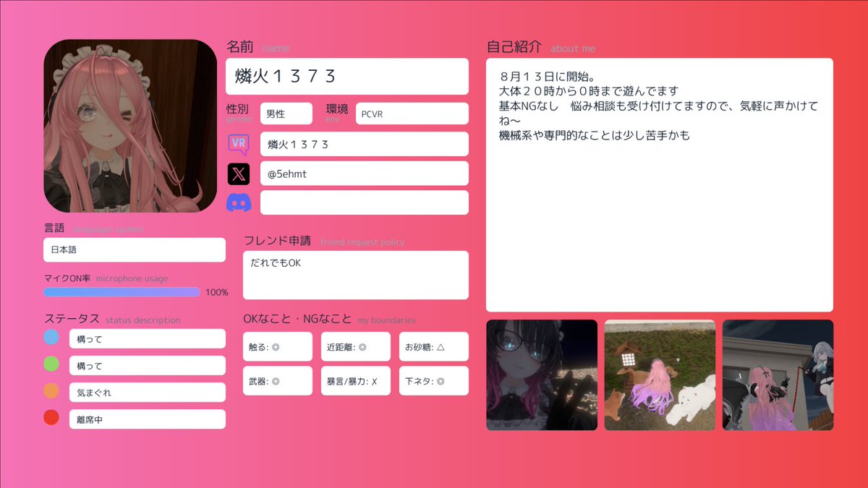This screenshot has height=488, width=868.
Task: Click the gender field showing 男性
Action: click(286, 114)
